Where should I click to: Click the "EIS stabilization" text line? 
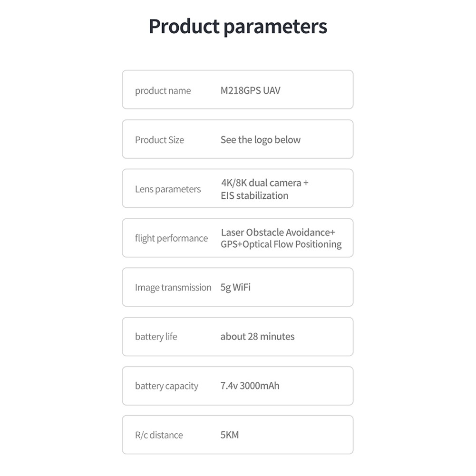[254, 195]
